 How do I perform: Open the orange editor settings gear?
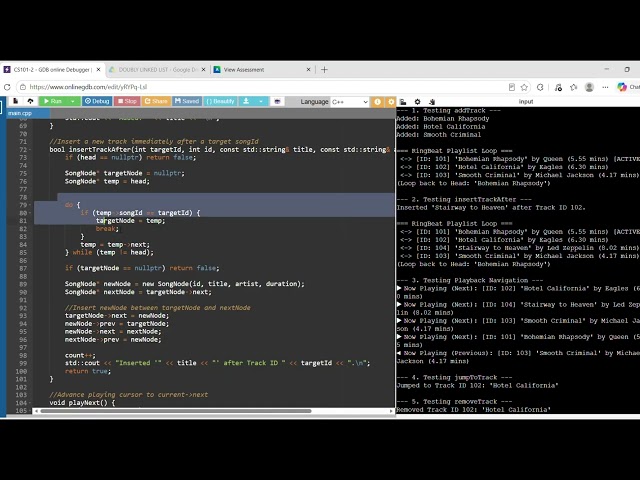coord(391,102)
